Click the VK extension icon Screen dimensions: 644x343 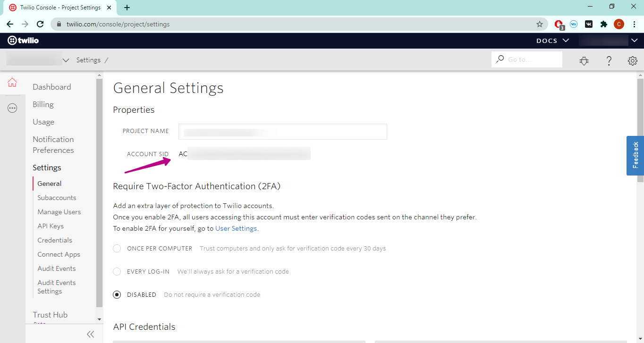click(x=589, y=24)
